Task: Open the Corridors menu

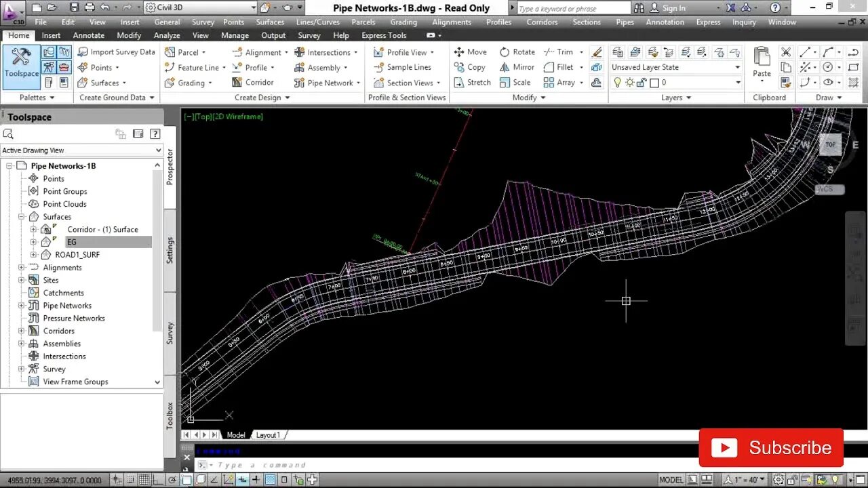Action: coord(542,22)
